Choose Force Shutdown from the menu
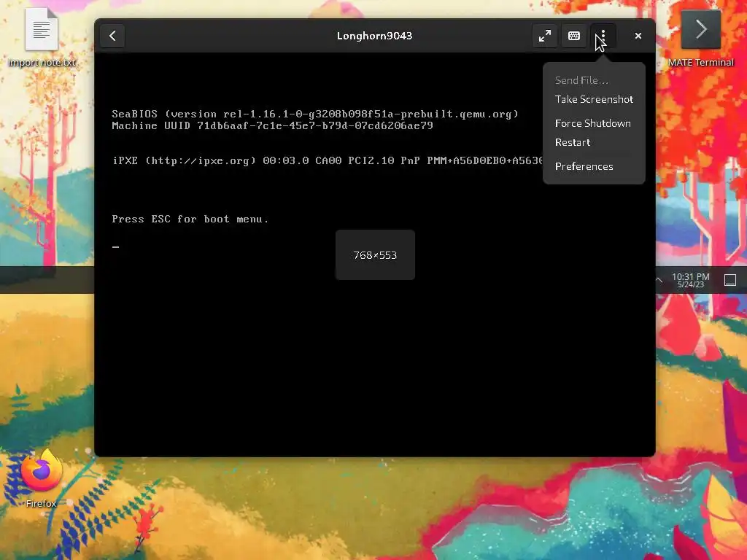Image resolution: width=747 pixels, height=560 pixels. (x=594, y=123)
